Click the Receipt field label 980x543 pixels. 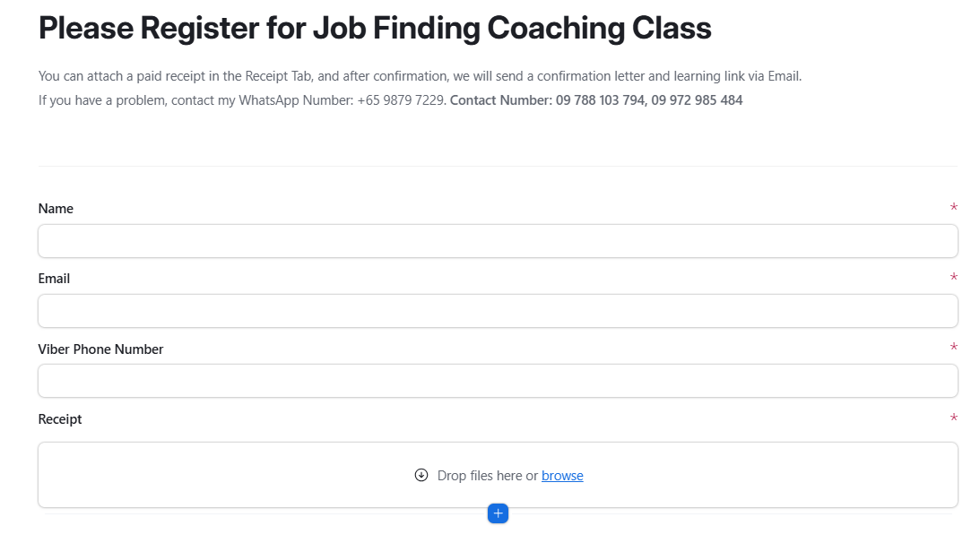point(60,419)
